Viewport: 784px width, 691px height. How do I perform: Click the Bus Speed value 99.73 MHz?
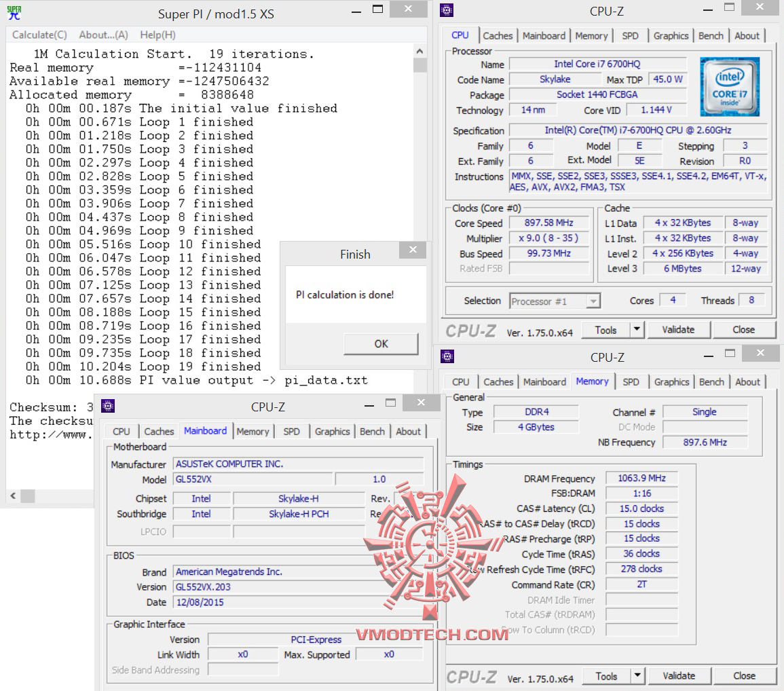pyautogui.click(x=548, y=253)
